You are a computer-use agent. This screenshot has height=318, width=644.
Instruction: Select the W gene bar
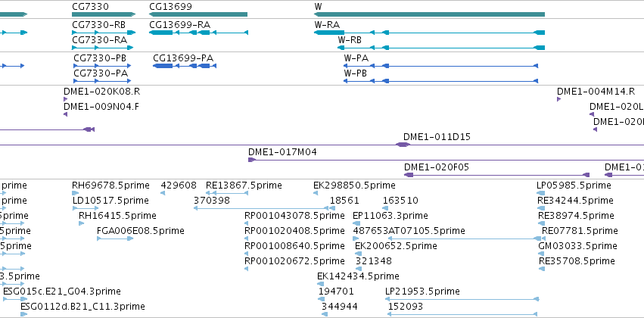(430, 14)
